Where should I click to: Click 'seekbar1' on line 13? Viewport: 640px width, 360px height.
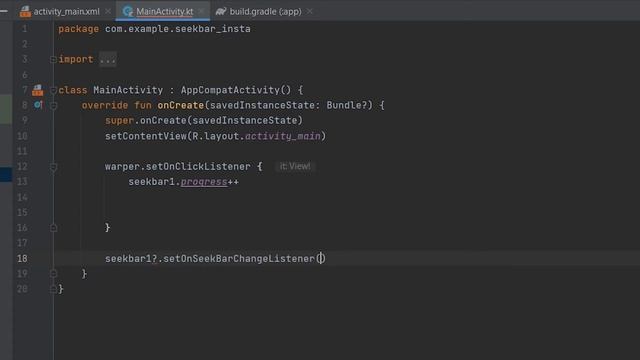(151, 182)
